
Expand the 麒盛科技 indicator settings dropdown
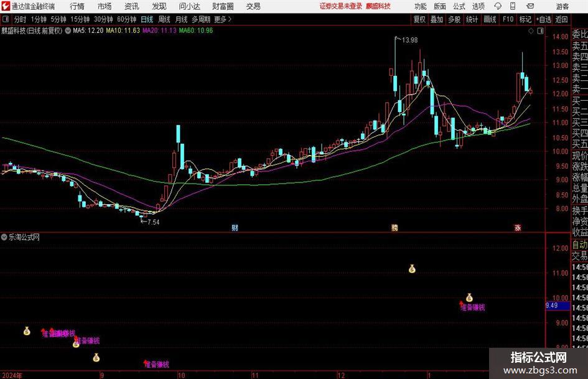pos(68,30)
